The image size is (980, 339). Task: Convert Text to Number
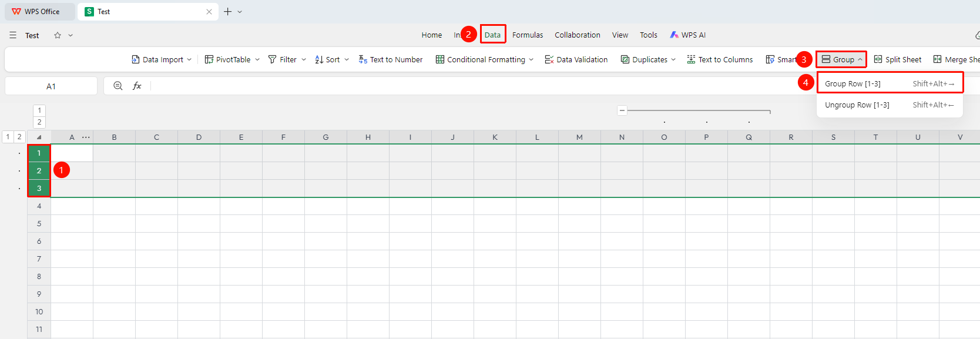391,59
